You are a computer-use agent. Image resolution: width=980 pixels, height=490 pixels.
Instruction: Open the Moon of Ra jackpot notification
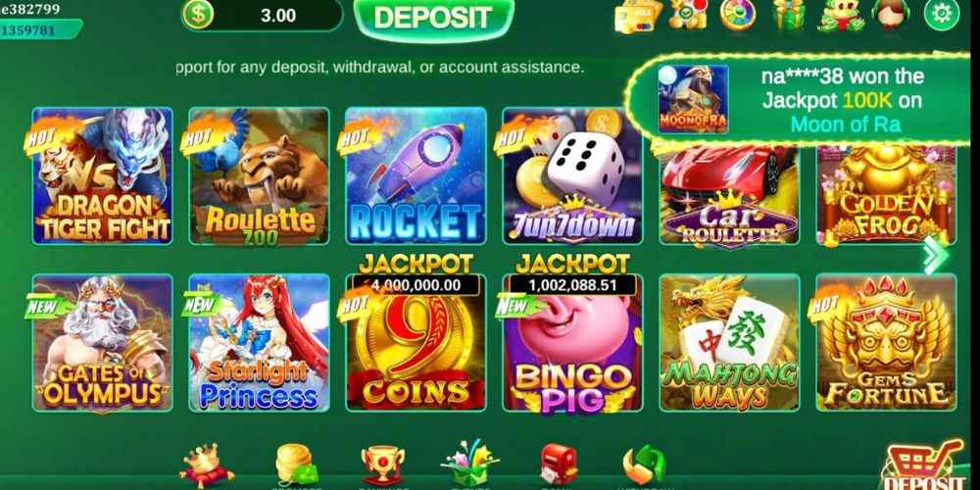[801, 100]
